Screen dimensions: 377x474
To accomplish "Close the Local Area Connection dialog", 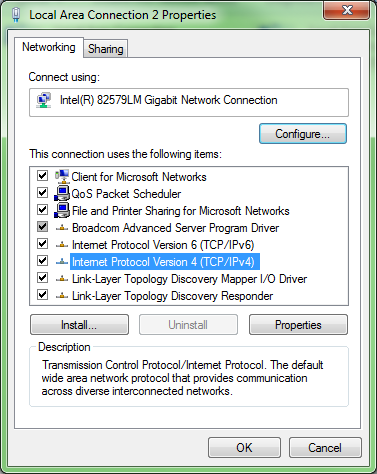I will (x=347, y=10).
